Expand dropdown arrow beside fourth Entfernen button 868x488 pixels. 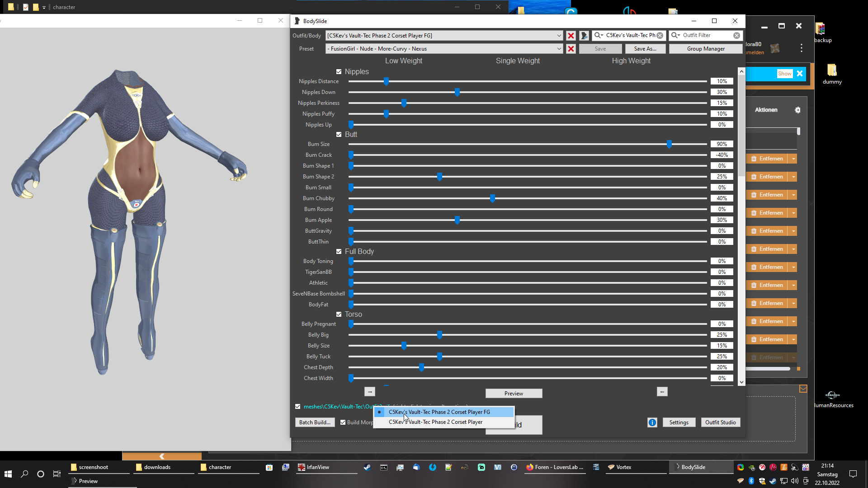(x=793, y=213)
